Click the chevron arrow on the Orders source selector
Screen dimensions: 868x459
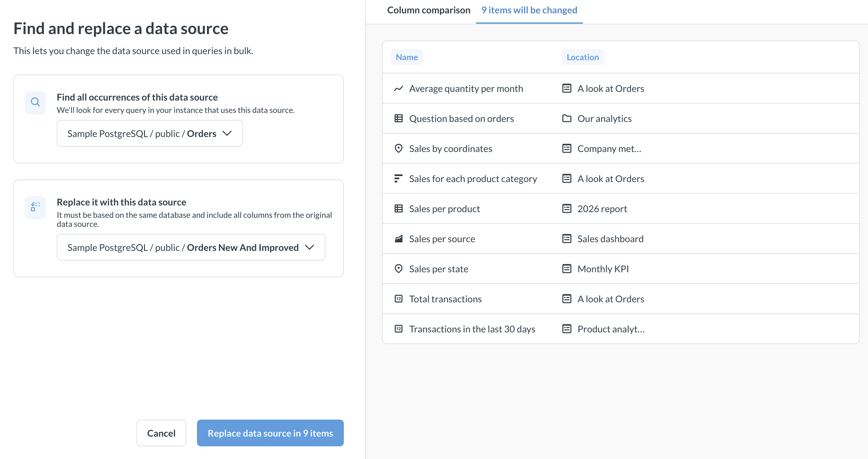pyautogui.click(x=227, y=134)
